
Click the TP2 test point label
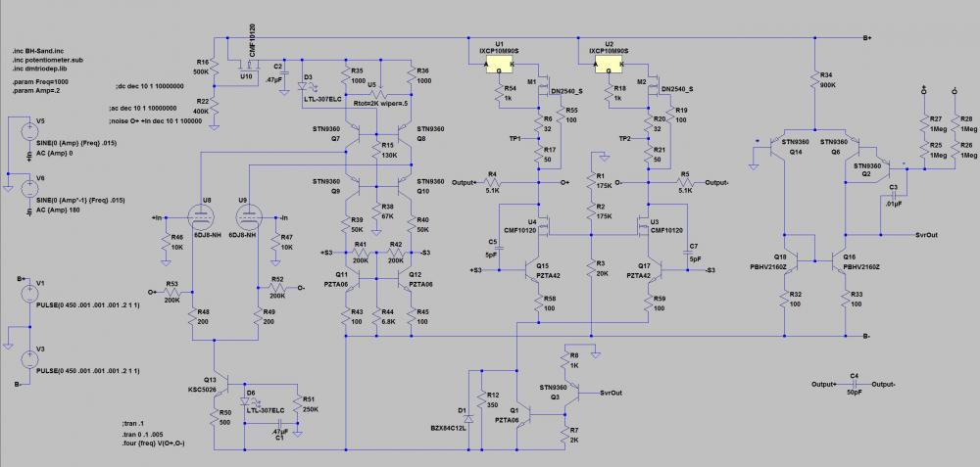pyautogui.click(x=627, y=138)
